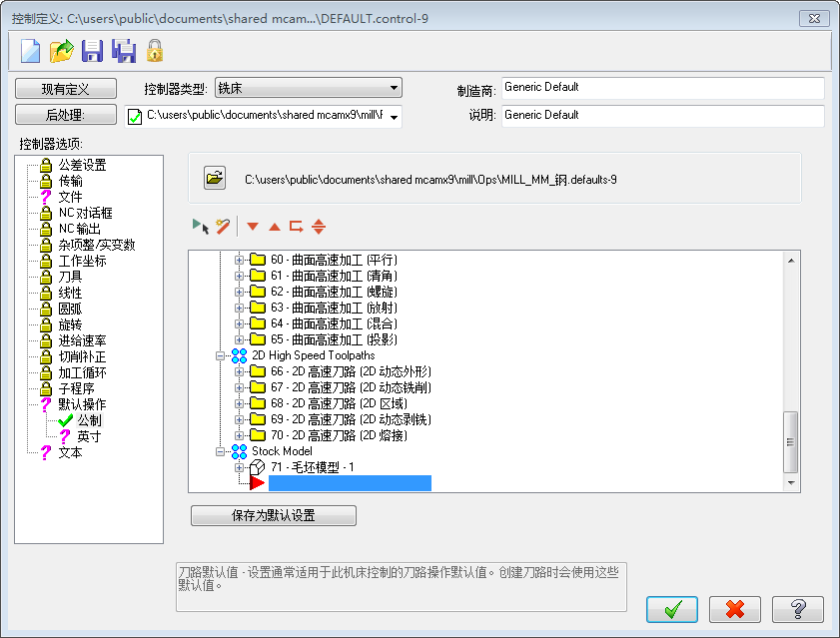Open help with the question mark button
Viewport: 840px width, 638px height.
798,609
